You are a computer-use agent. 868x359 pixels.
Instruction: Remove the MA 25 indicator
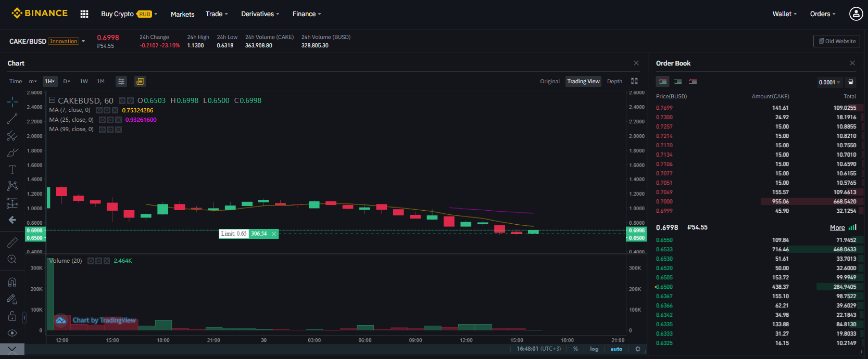tap(118, 120)
